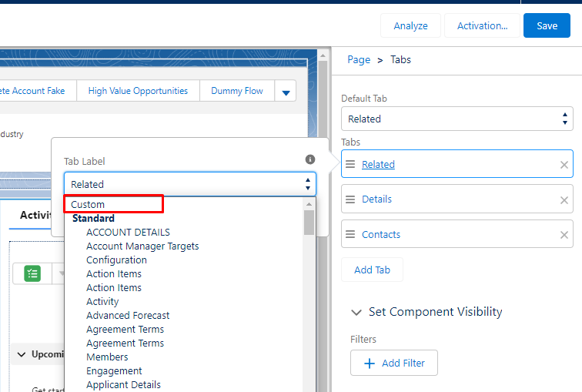Open the Tab Label combo box
The width and height of the screenshot is (582, 392).
tap(189, 184)
